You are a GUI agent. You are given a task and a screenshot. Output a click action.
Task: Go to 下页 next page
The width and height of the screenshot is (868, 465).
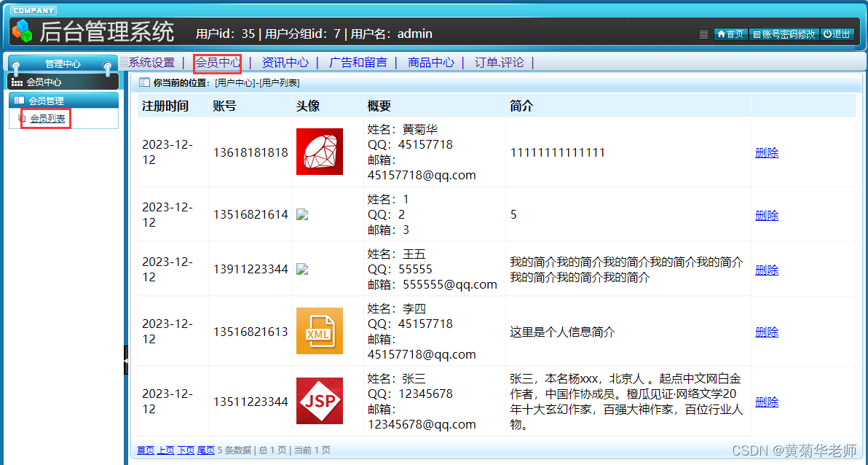point(186,450)
